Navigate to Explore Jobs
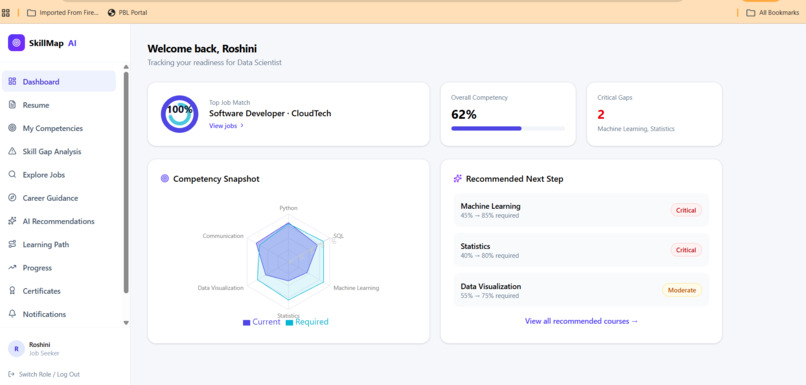 pos(59,174)
